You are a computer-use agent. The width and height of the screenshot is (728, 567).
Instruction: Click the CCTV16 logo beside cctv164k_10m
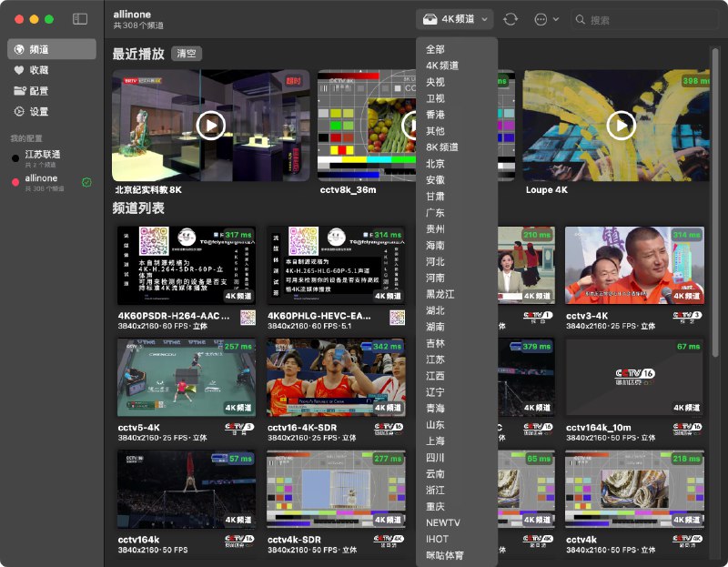[687, 429]
